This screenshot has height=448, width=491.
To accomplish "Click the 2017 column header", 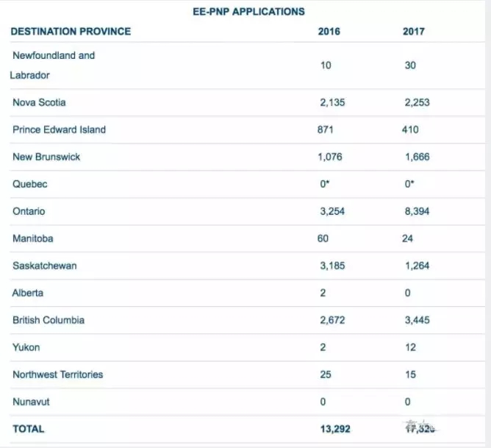I will [414, 32].
